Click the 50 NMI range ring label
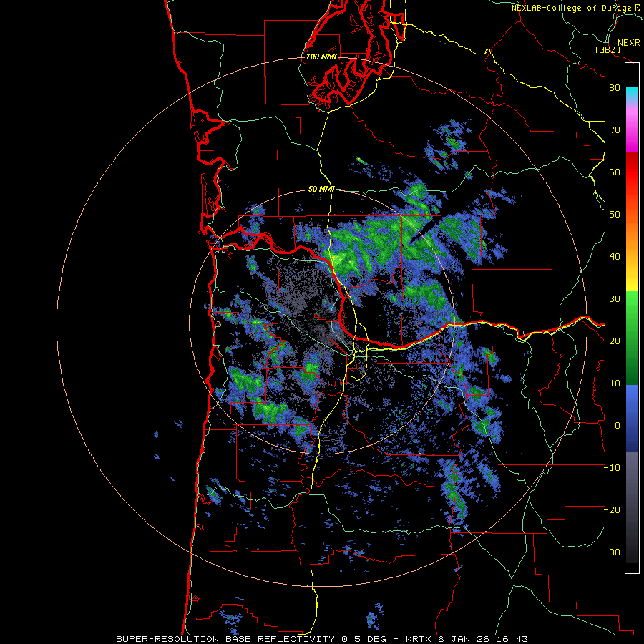644x644 pixels. click(x=321, y=190)
